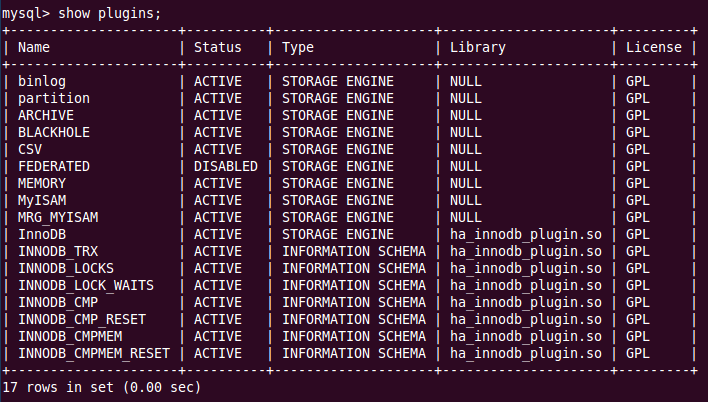This screenshot has width=708, height=402.
Task: Click InnoDB row's 'ha_innodb_plugin.so' library text
Action: (x=526, y=235)
